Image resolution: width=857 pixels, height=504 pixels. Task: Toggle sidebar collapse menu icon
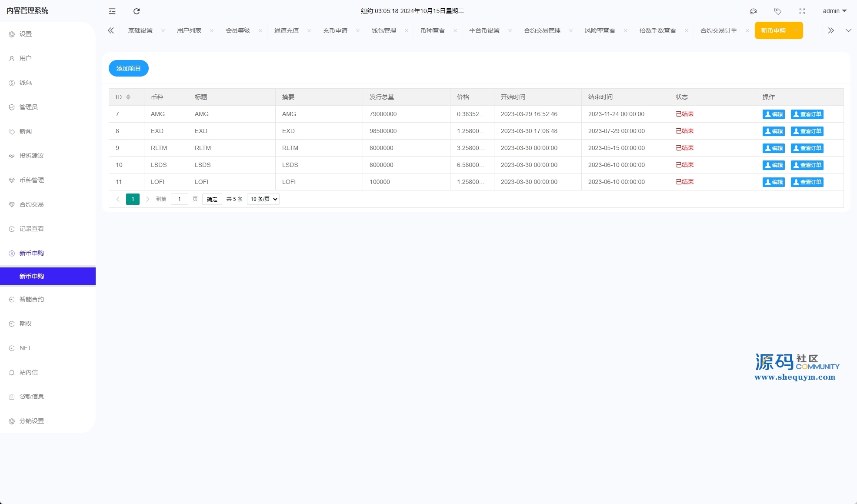112,11
